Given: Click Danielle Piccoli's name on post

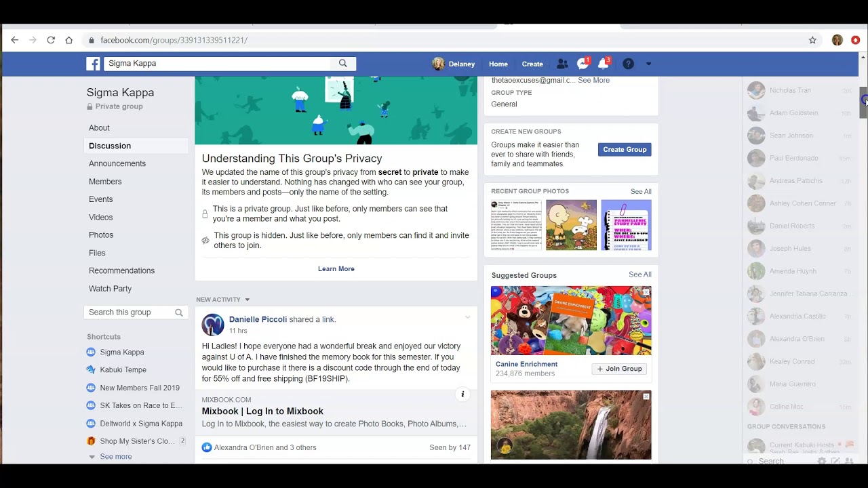Looking at the screenshot, I should pos(258,319).
